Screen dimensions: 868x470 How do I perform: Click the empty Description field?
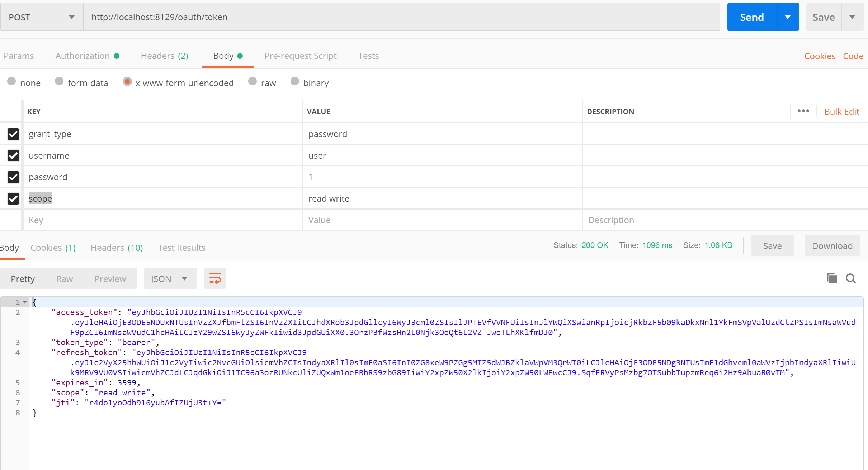click(725, 220)
